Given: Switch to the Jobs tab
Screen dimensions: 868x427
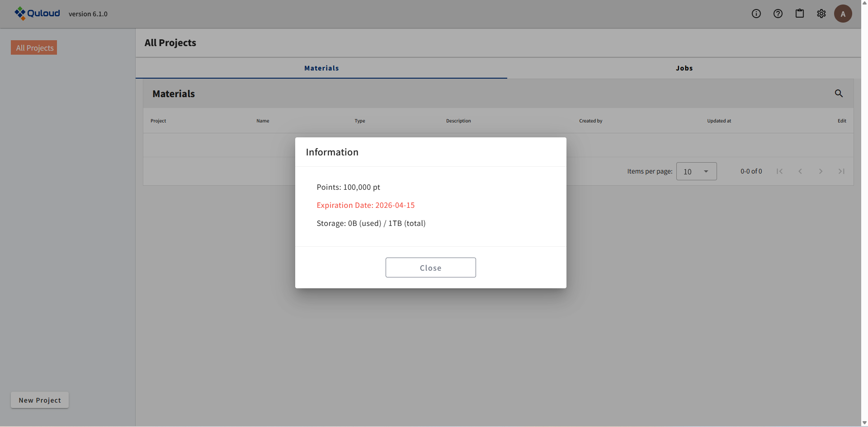Looking at the screenshot, I should click(684, 68).
